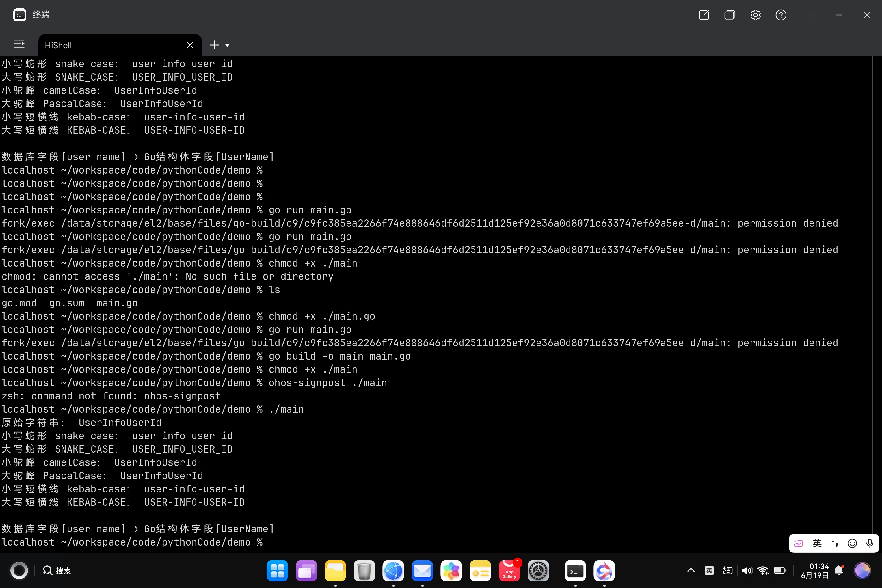Open the battery status tray icon

pos(780,570)
